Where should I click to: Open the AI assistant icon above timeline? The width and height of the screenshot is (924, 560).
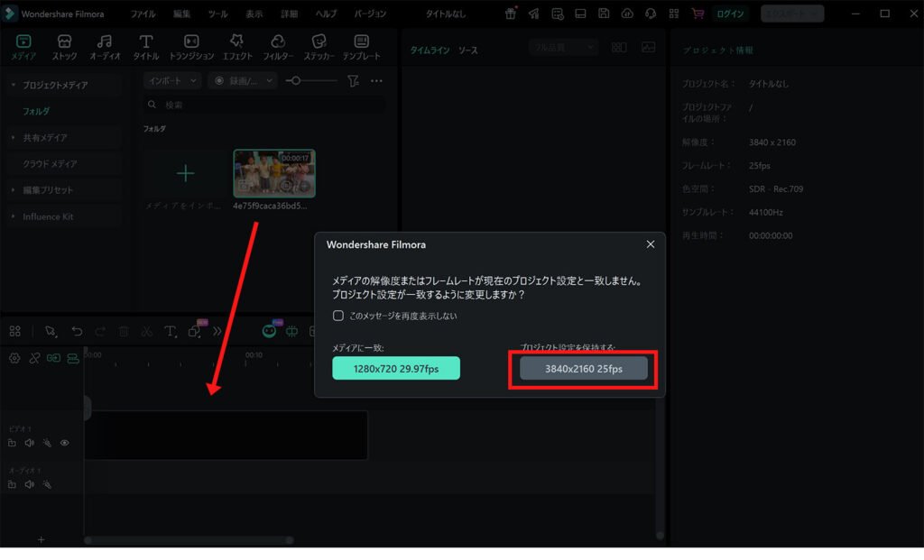[x=269, y=331]
